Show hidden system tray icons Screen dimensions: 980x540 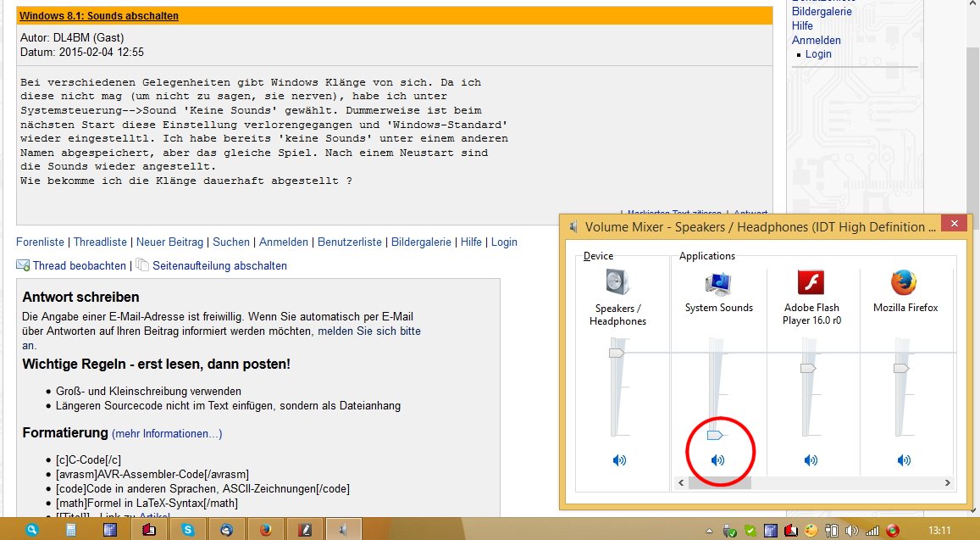[709, 531]
